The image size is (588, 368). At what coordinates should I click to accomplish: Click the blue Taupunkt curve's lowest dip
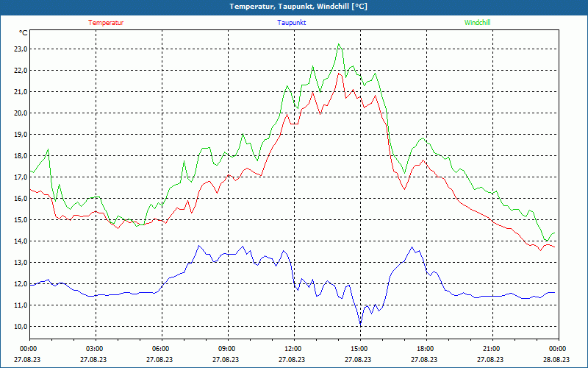point(360,325)
